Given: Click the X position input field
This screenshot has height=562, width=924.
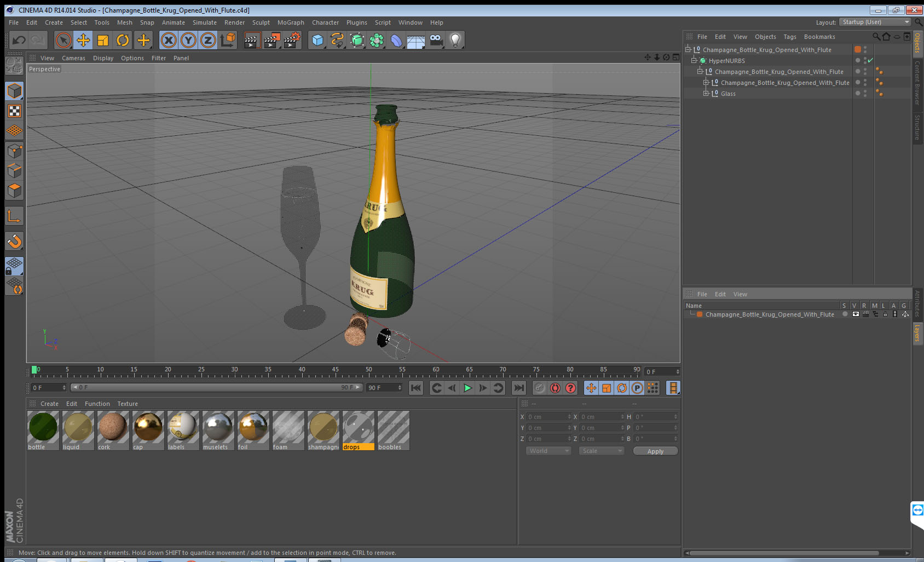Looking at the screenshot, I should coord(548,417).
